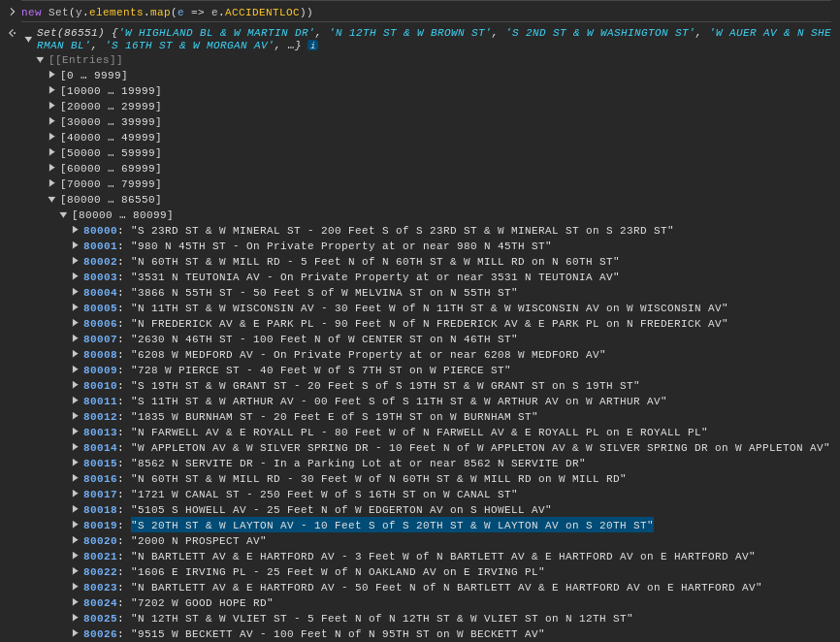Click the "N 12TH ST & W VLIET ST" string
The height and width of the screenshot is (642, 840).
(x=381, y=619)
